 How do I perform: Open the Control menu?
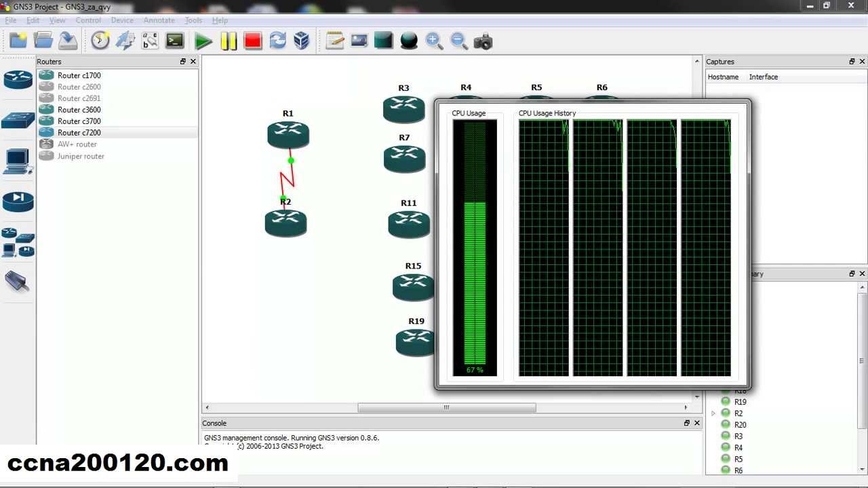88,20
